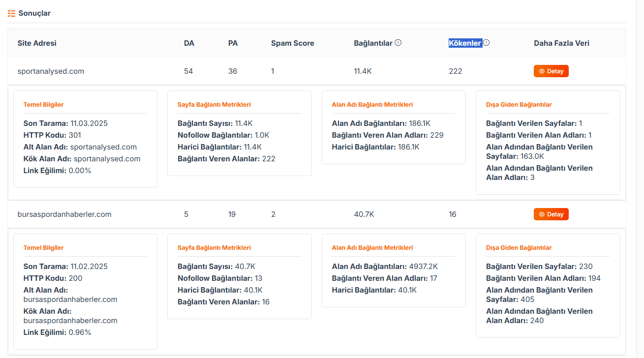
Task: Click Alan Adı Bağlantı Metrikleri heading for sportanalysed.com
Action: point(372,105)
